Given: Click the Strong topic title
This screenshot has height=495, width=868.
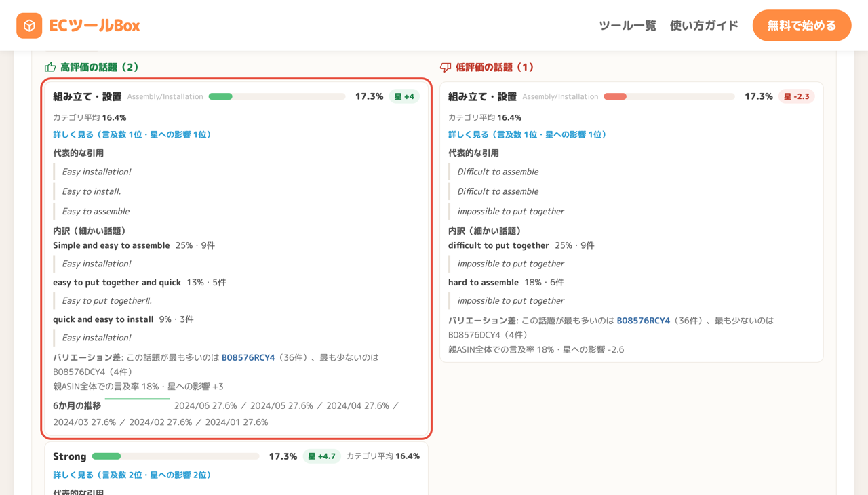Looking at the screenshot, I should (70, 456).
